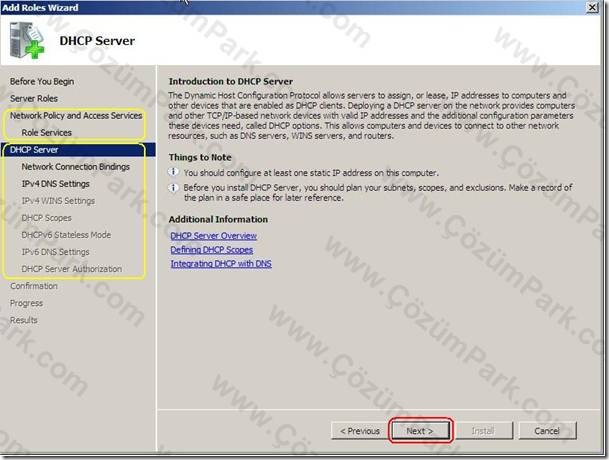
Task: Click the Introduction to DHCP Server heading
Action: pos(231,81)
